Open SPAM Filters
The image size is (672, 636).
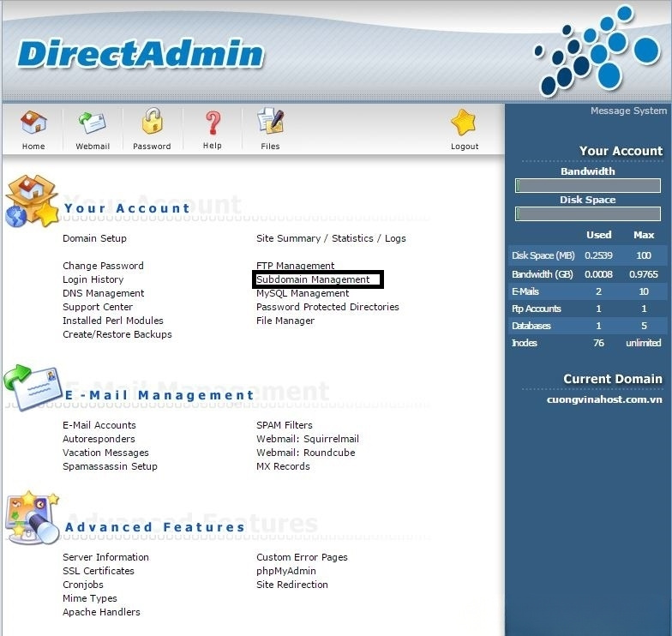(x=285, y=425)
